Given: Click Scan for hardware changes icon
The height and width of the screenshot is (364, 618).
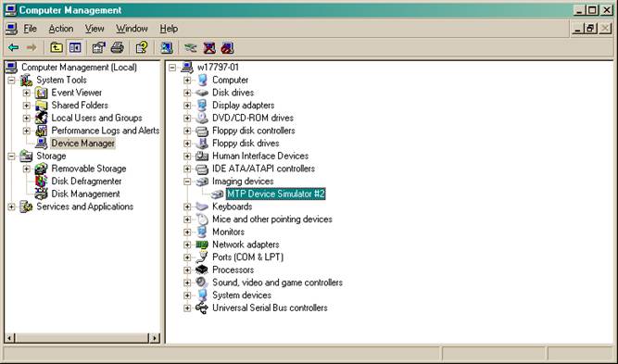Looking at the screenshot, I should tap(167, 48).
